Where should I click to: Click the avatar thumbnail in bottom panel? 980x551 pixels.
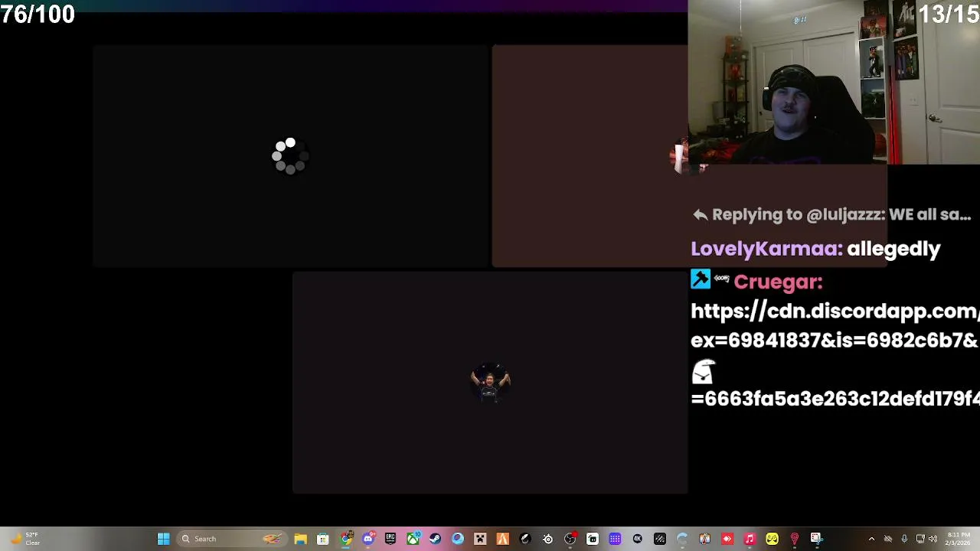coord(490,383)
